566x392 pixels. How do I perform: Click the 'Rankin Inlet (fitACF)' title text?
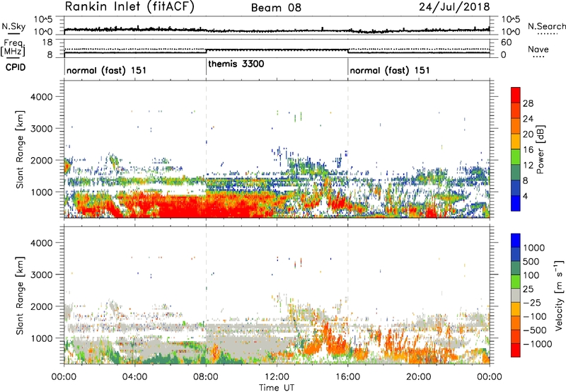[x=129, y=6]
